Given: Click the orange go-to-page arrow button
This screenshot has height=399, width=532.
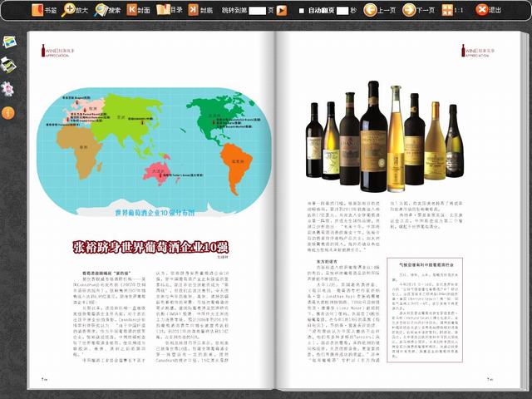Looking at the screenshot, I should (281, 11).
